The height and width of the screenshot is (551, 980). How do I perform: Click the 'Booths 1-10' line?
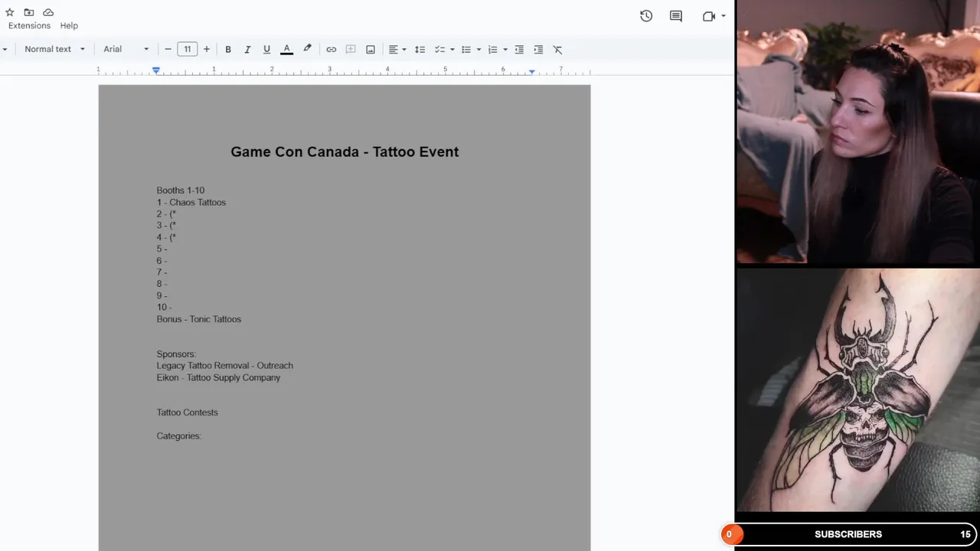pos(181,191)
